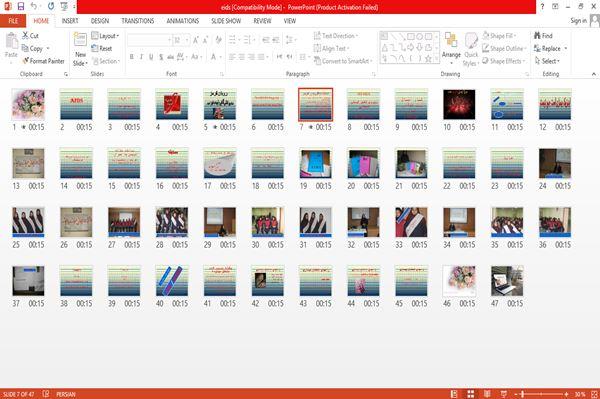Toggle Bold formatting button
The height and width of the screenshot is (399, 600).
(132, 57)
